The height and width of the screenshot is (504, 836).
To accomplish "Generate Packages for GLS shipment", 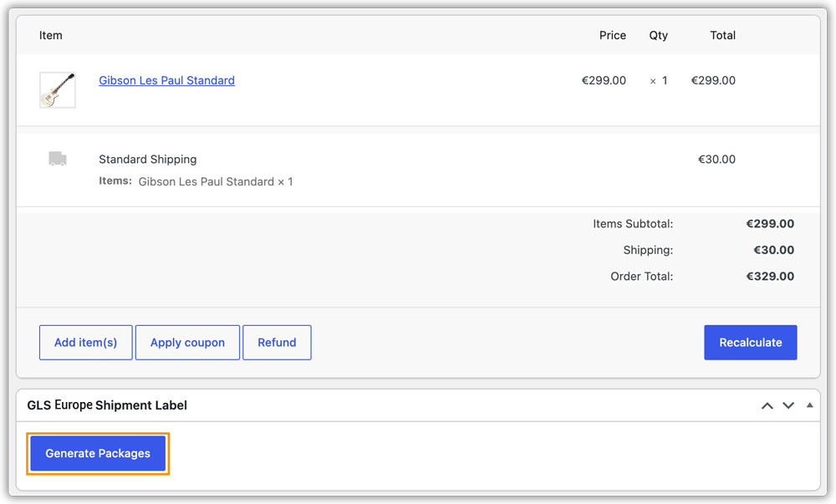I will point(98,453).
